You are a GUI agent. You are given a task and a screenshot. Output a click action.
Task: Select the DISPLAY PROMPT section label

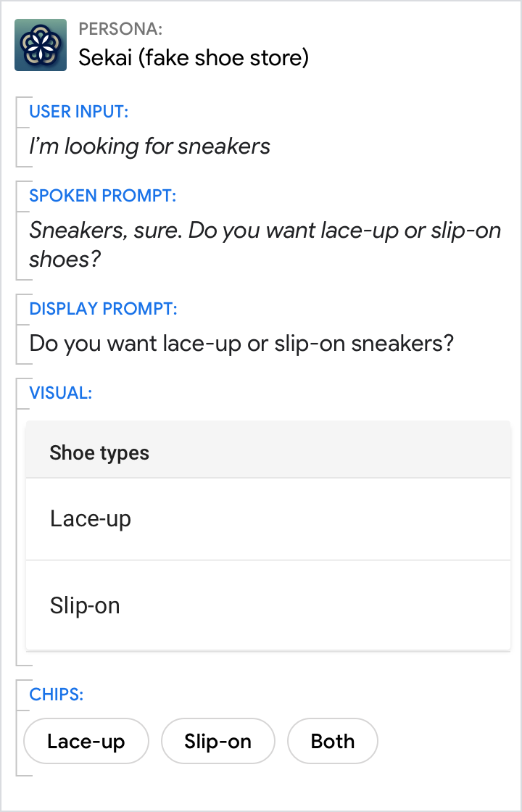[103, 309]
